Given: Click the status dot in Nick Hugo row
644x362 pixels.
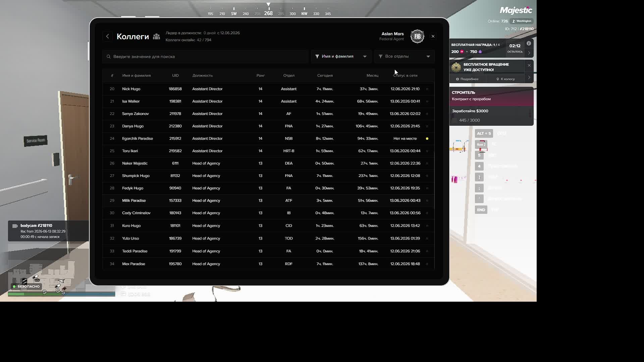Looking at the screenshot, I should click(427, 89).
